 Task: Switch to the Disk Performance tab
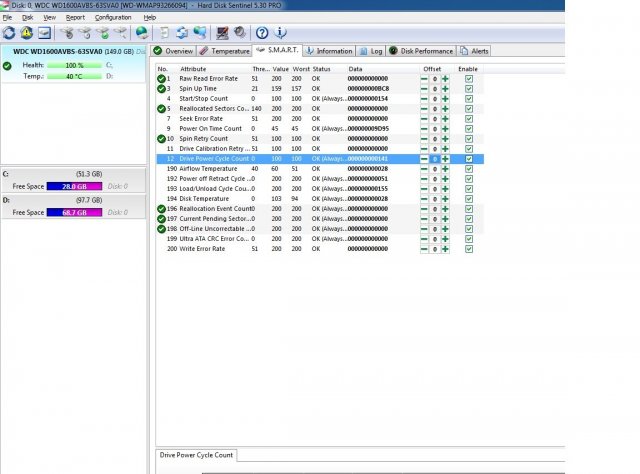(x=421, y=50)
